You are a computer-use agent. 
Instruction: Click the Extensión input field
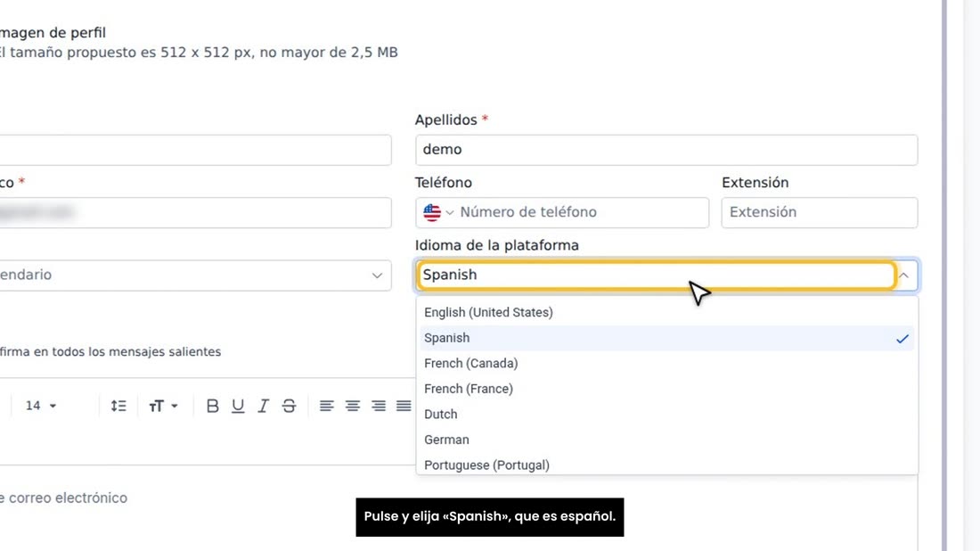(x=820, y=213)
